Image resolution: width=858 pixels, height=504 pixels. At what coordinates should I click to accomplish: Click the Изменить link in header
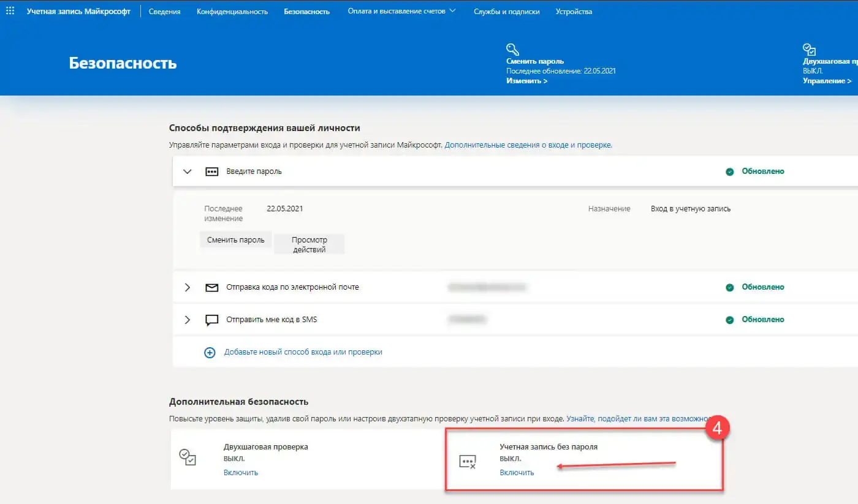click(526, 81)
